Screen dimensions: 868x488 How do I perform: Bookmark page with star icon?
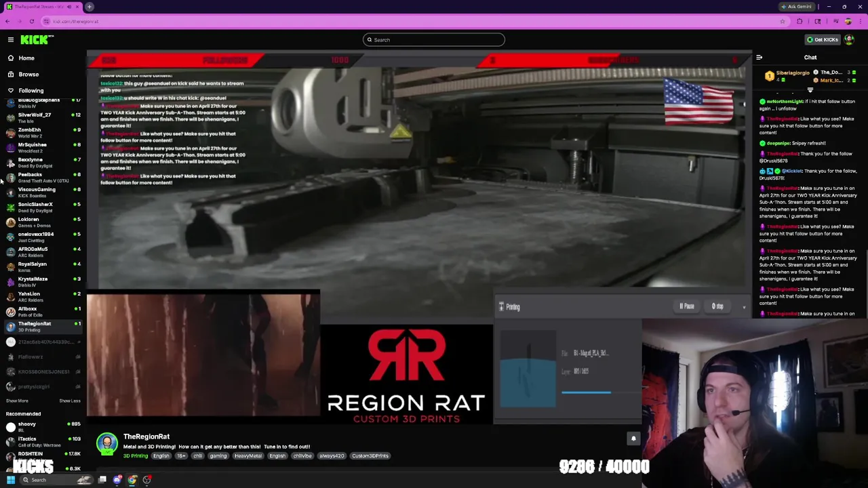782,22
